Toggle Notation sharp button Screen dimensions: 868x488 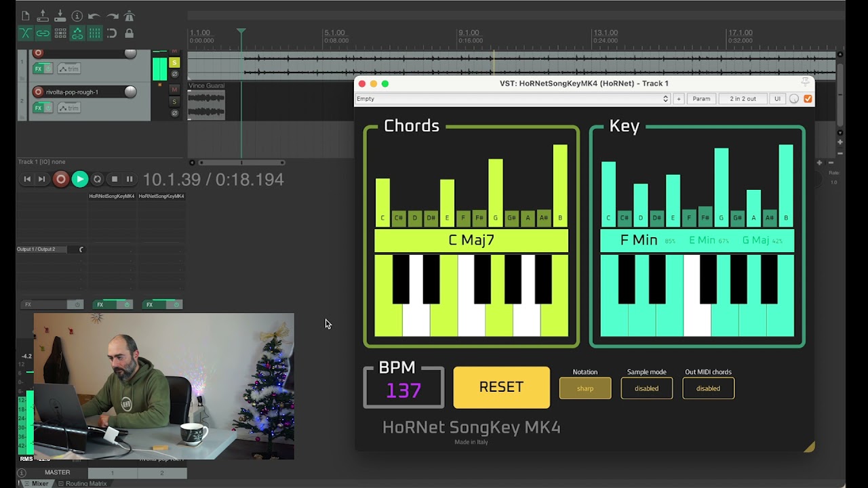click(585, 388)
